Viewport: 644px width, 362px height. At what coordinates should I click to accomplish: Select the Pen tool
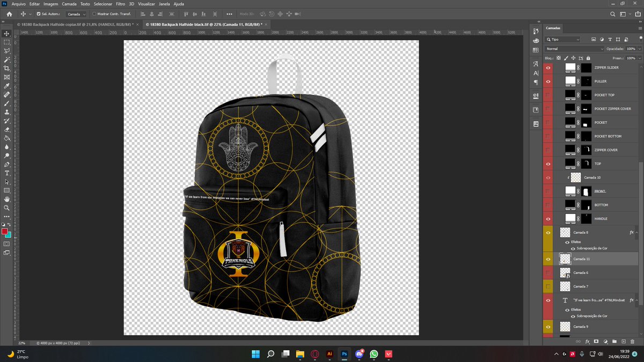[x=7, y=164]
